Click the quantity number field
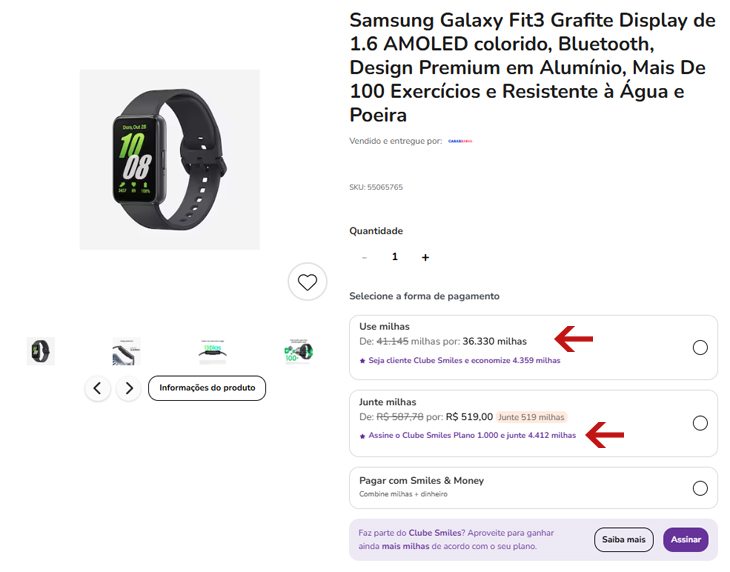This screenshot has height=572, width=730. point(395,257)
